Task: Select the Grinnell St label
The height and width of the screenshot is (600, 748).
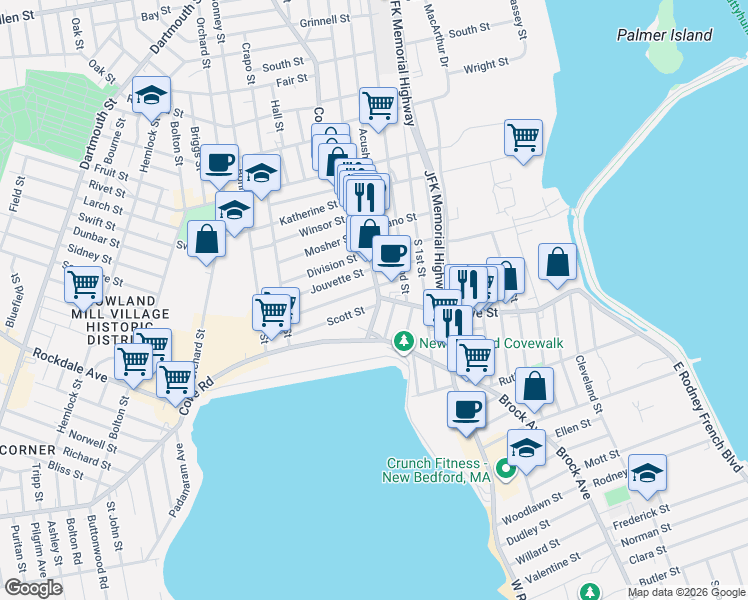Action: pyautogui.click(x=325, y=21)
